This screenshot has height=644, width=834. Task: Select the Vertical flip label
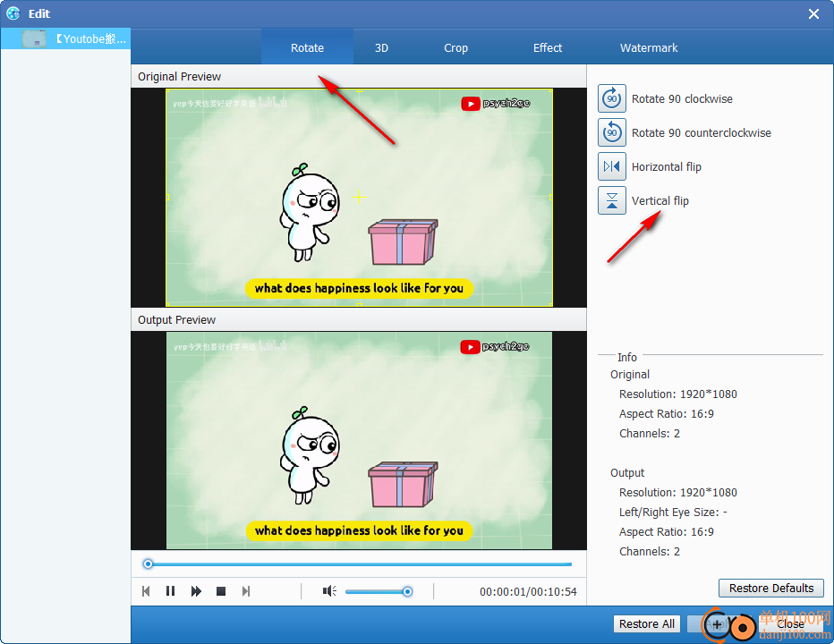[x=660, y=201]
